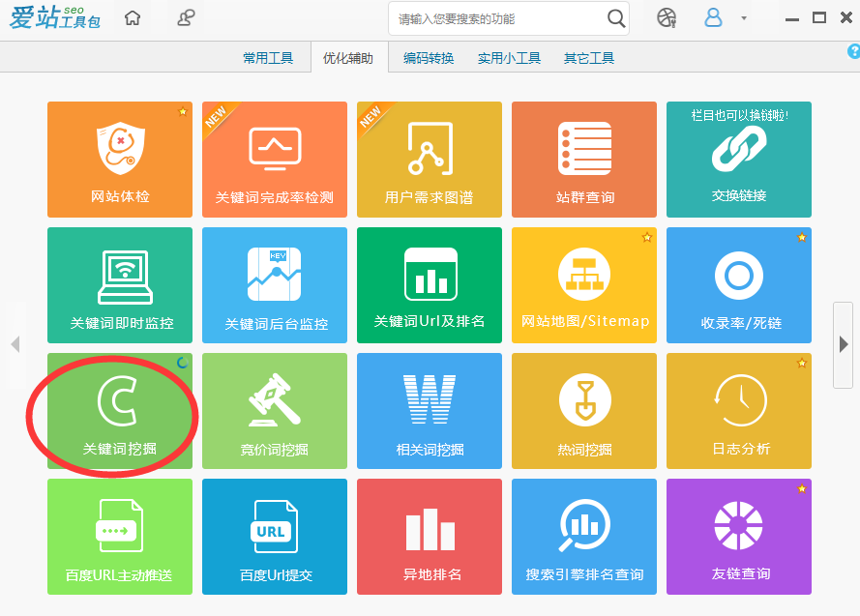The image size is (860, 616).
Task: Open the 网站地图/Sitemap tool
Action: click(584, 285)
